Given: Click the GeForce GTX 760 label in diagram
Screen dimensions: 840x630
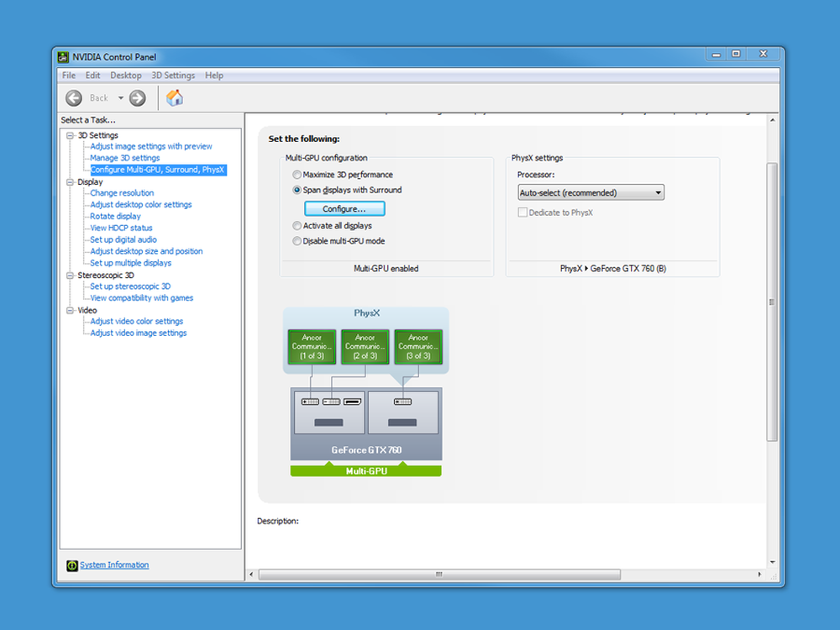Looking at the screenshot, I should click(366, 450).
